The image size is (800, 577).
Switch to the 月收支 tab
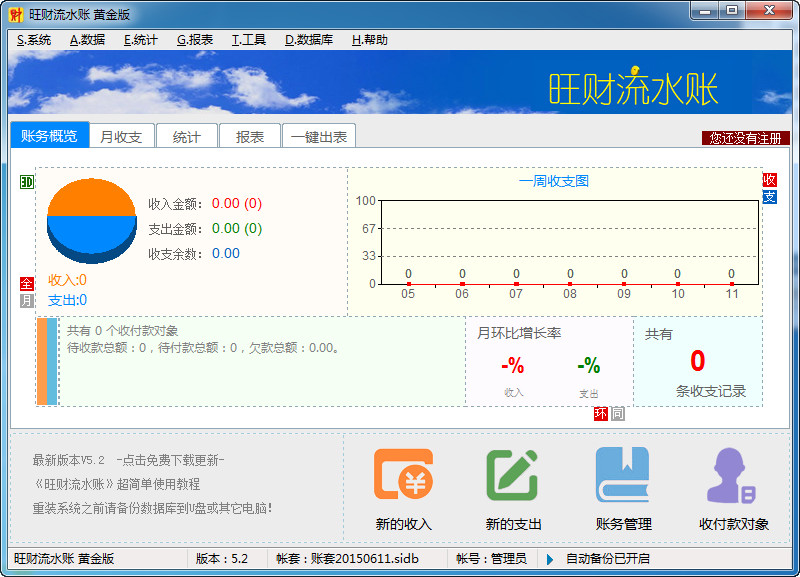point(121,136)
